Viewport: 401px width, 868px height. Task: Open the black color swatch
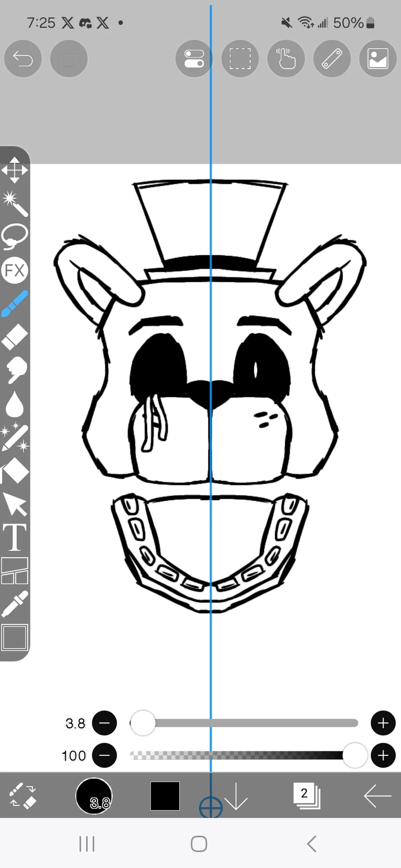(x=165, y=796)
